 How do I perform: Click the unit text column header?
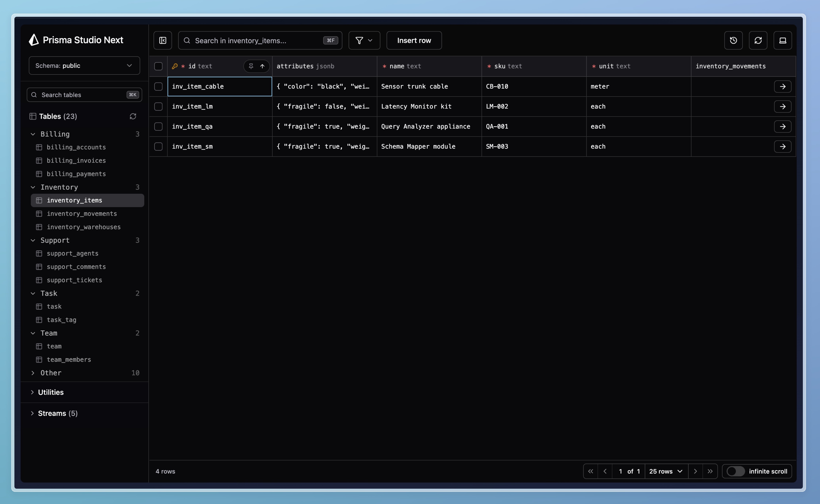point(639,66)
